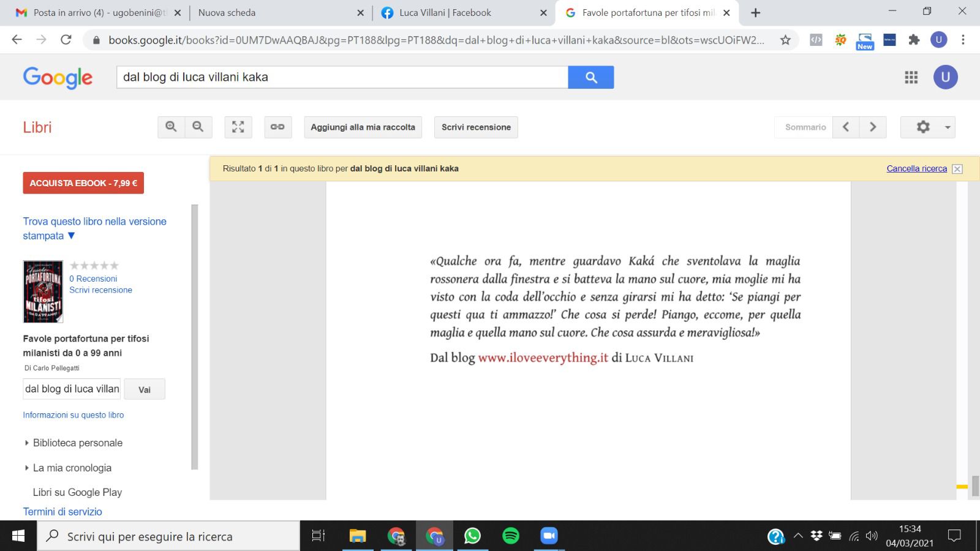
Task: Click Sommario button
Action: pyautogui.click(x=805, y=127)
